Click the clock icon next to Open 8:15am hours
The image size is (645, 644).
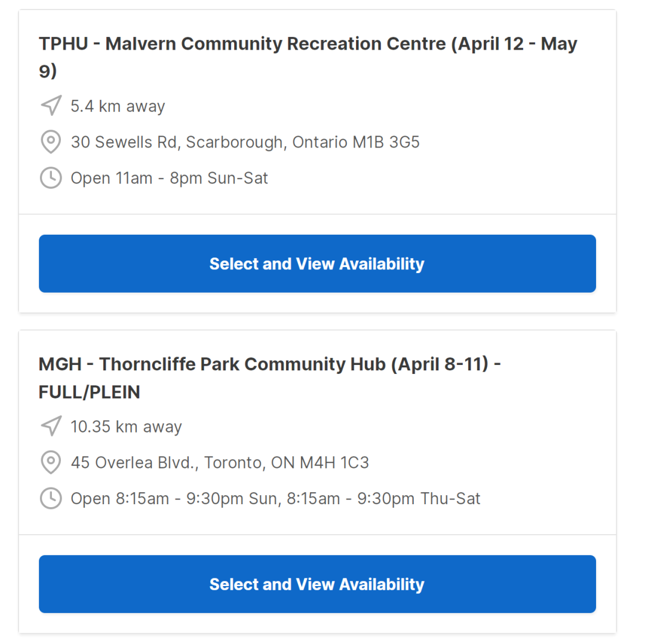(51, 498)
